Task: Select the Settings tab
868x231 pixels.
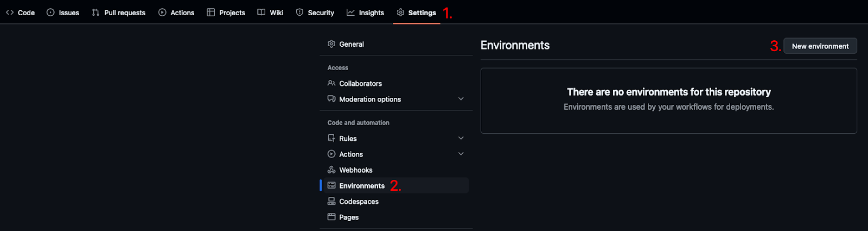Action: (416, 13)
